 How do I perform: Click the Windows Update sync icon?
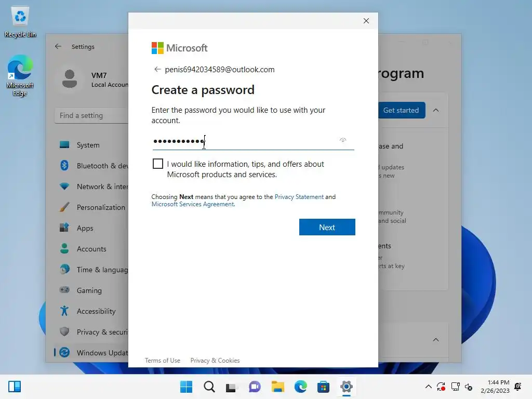click(x=64, y=352)
